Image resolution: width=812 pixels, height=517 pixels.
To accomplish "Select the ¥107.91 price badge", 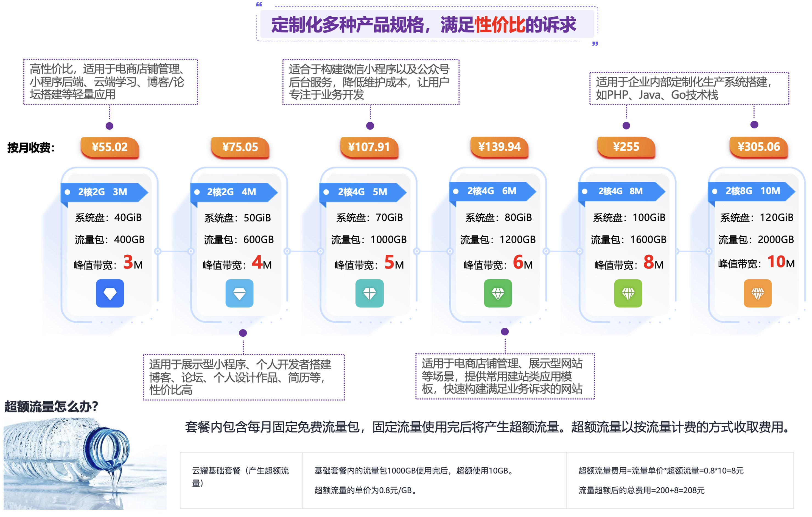I will click(369, 147).
